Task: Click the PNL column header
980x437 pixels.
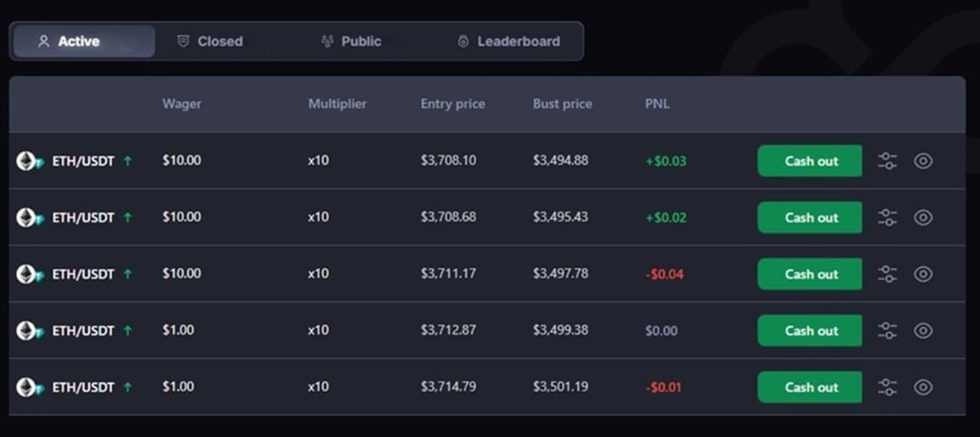Action: point(657,104)
